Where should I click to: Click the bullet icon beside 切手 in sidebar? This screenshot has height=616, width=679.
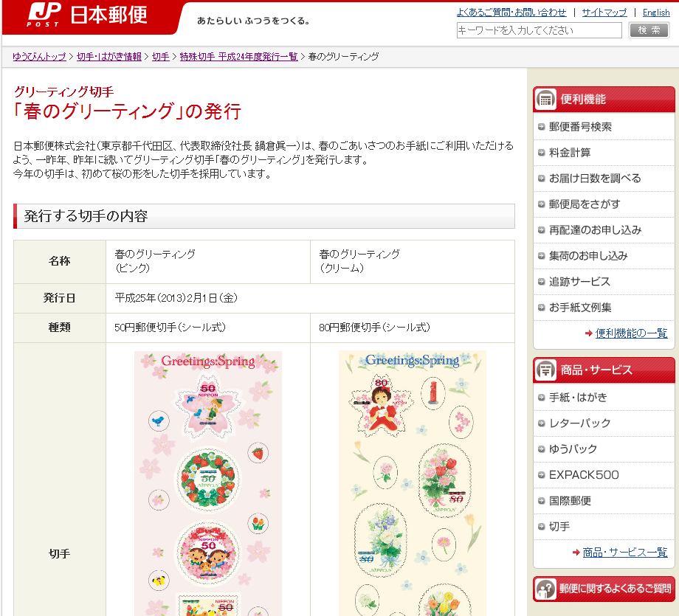pyautogui.click(x=541, y=527)
